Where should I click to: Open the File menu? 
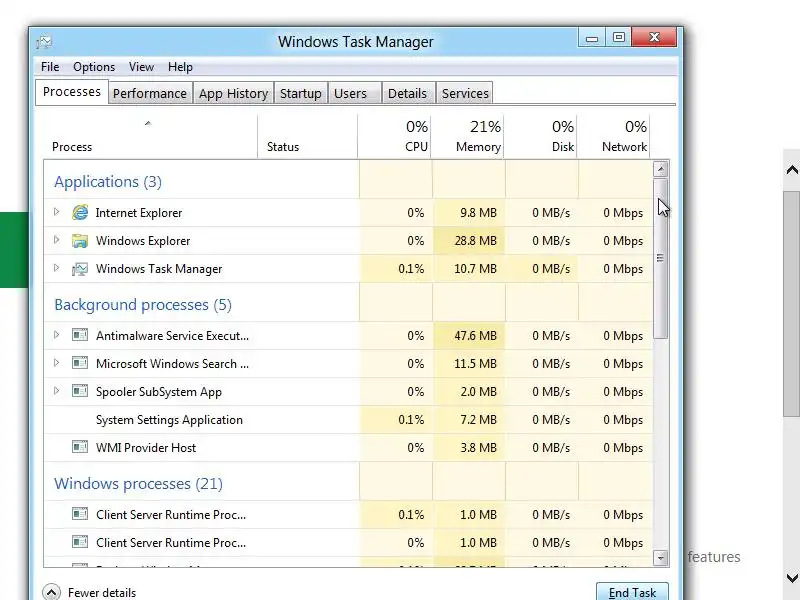[50, 67]
